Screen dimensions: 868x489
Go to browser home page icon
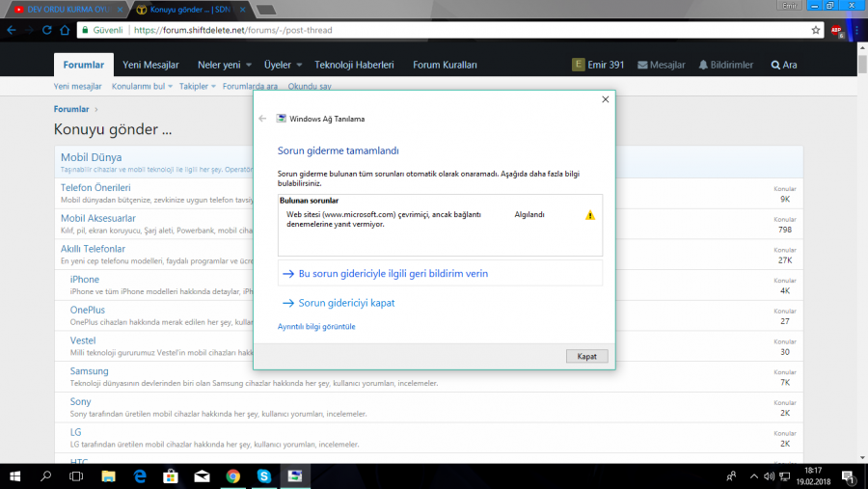tap(65, 30)
